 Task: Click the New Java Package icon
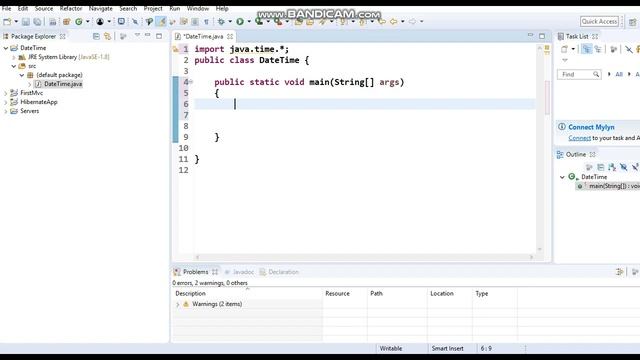67,22
